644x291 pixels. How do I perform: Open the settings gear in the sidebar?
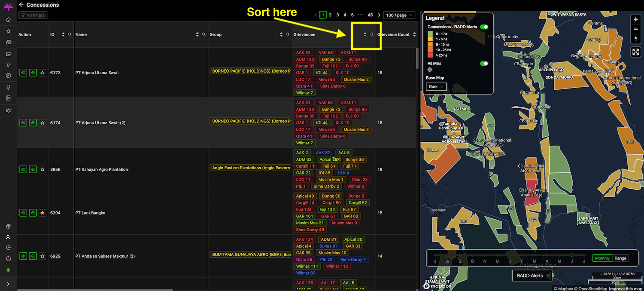[x=8, y=110]
